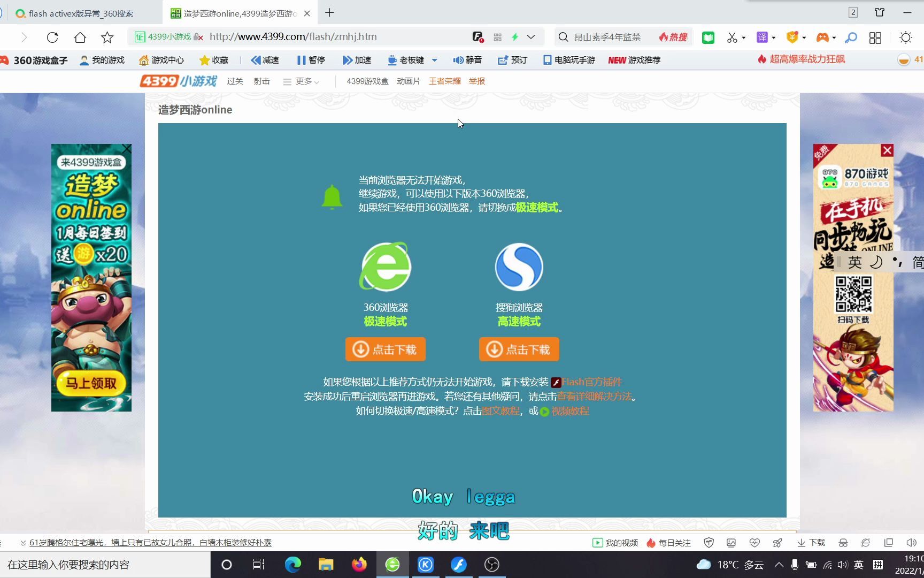Open the 图文教程 tutorial link
Screen dimensions: 924x578
[500, 411]
